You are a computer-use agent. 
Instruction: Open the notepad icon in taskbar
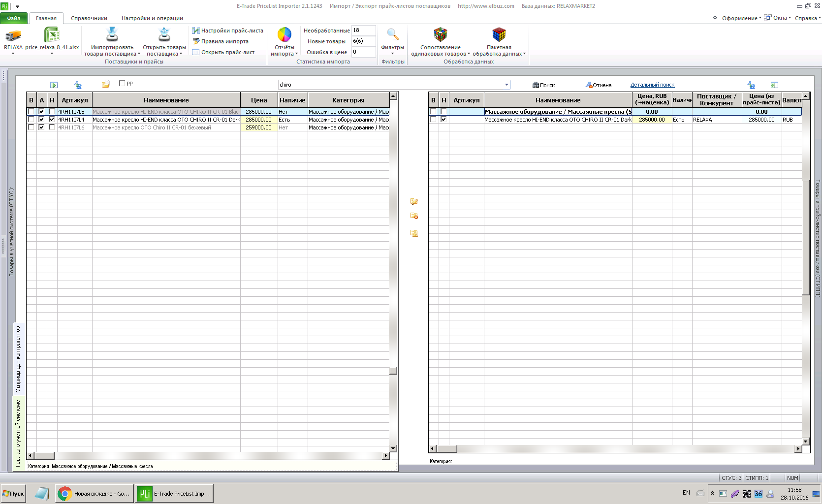(42, 494)
